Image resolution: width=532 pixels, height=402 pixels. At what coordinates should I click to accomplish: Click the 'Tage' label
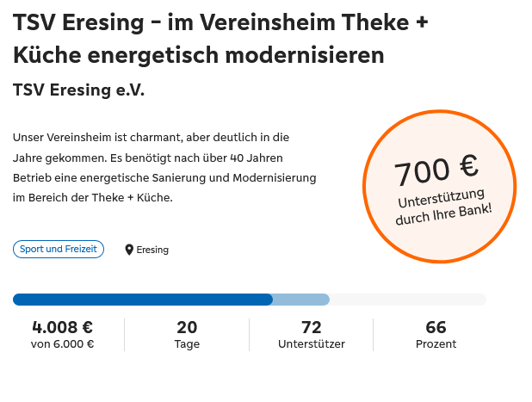coord(187,344)
